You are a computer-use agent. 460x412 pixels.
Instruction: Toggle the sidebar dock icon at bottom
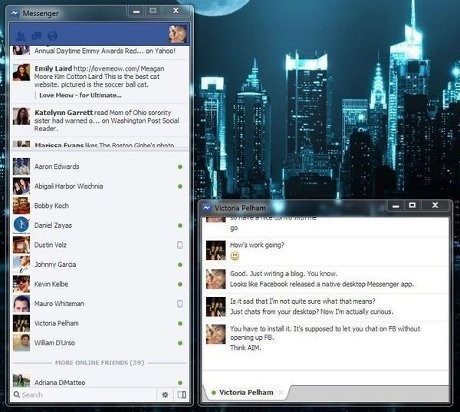182,395
